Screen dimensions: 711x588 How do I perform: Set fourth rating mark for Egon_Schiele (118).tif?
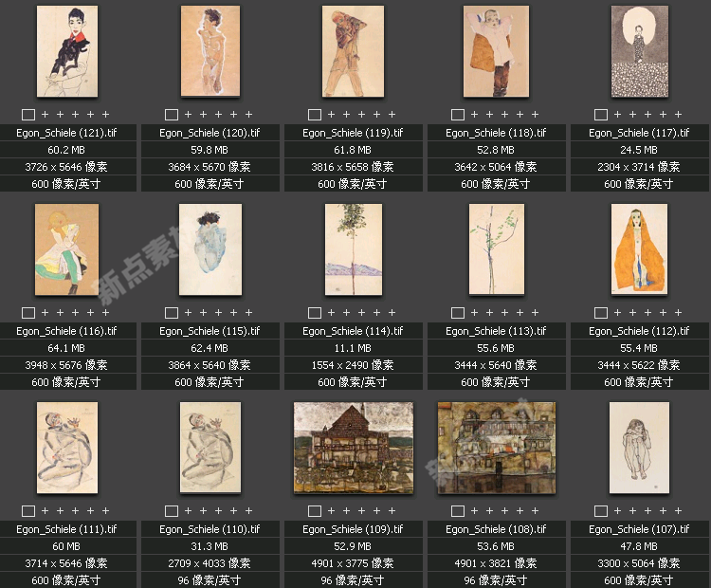coord(520,115)
